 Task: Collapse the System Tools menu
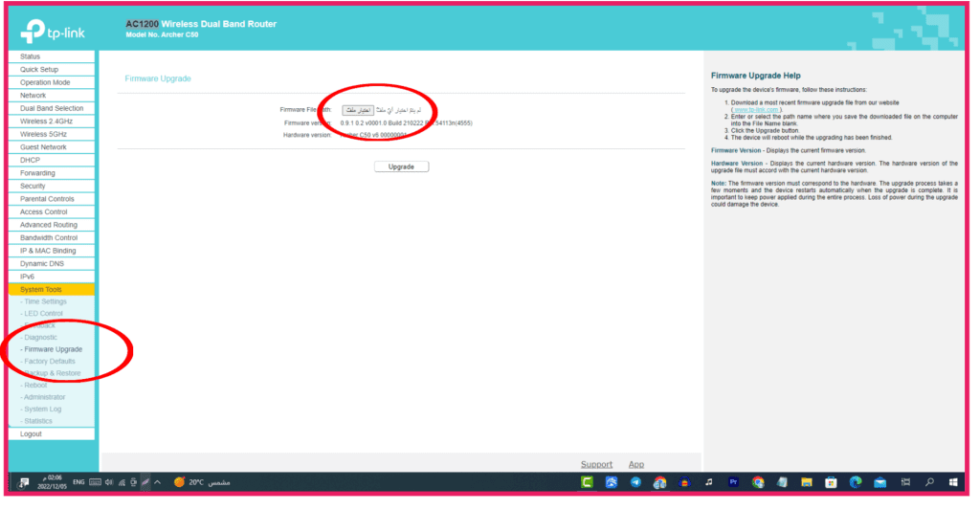[x=52, y=289]
